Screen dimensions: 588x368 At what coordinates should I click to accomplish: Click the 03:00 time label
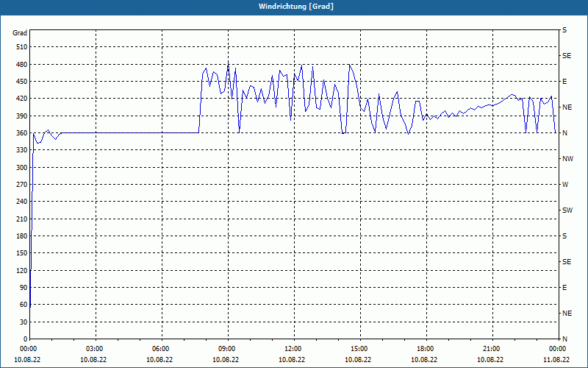pos(96,349)
